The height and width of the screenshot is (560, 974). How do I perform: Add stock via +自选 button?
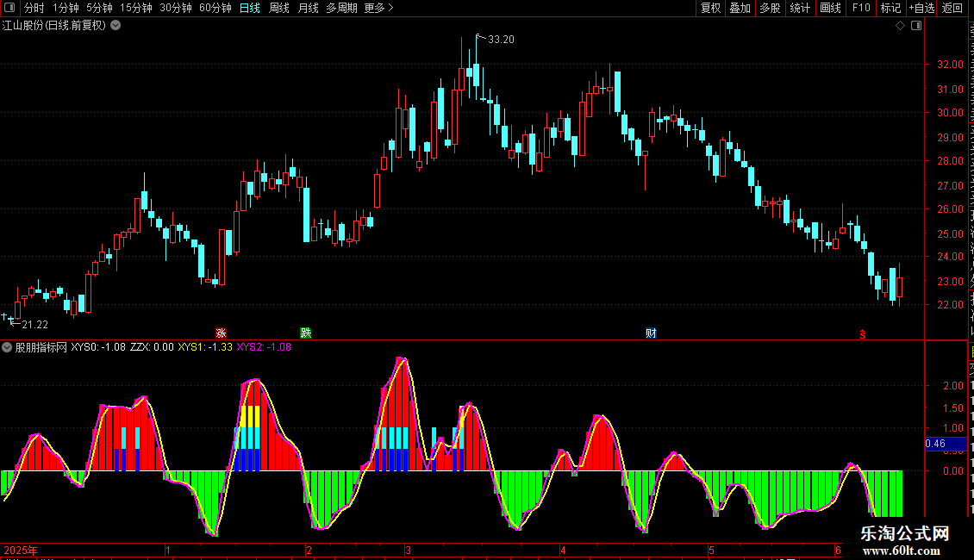click(x=921, y=8)
